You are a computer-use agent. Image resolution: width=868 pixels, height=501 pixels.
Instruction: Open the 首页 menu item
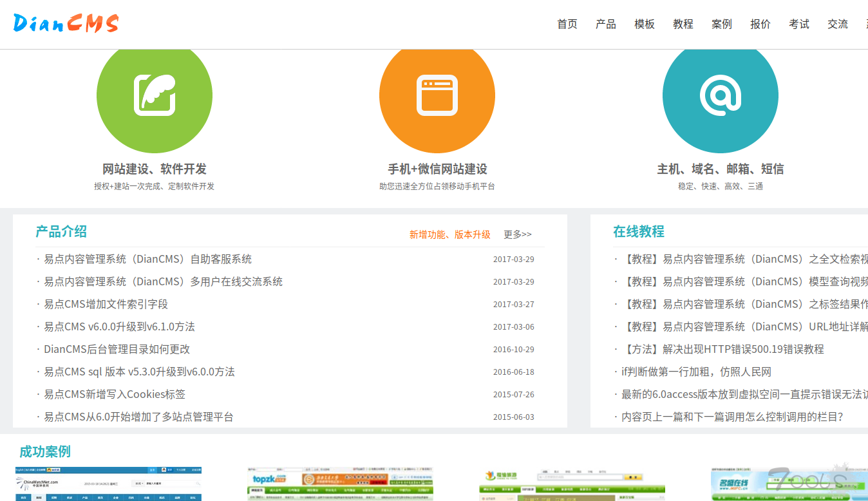pyautogui.click(x=567, y=24)
